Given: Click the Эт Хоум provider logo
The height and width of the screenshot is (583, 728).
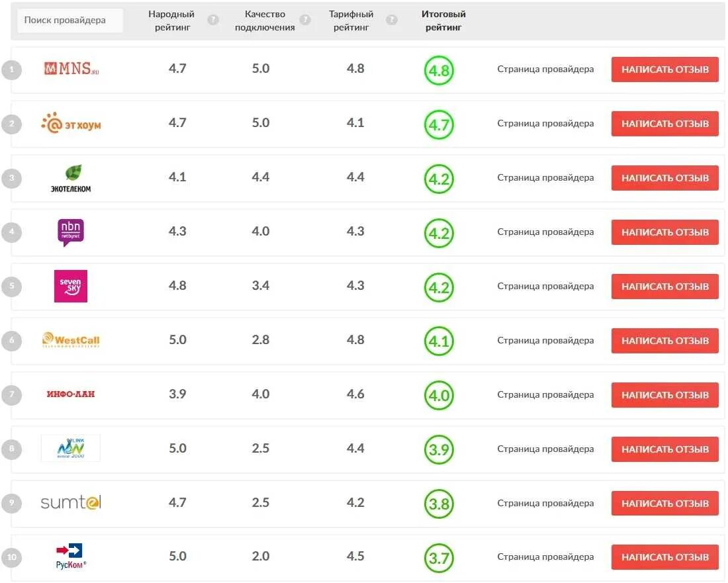Looking at the screenshot, I should (71, 123).
